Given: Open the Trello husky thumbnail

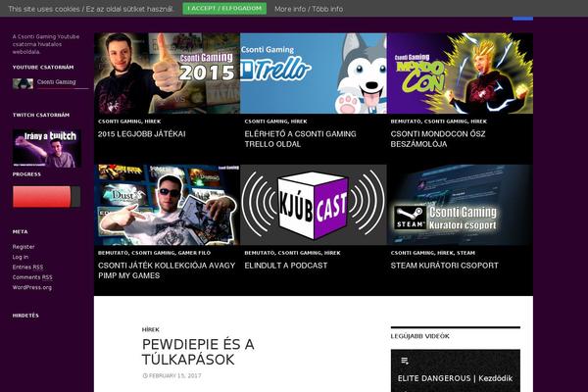Looking at the screenshot, I should pos(314,73).
